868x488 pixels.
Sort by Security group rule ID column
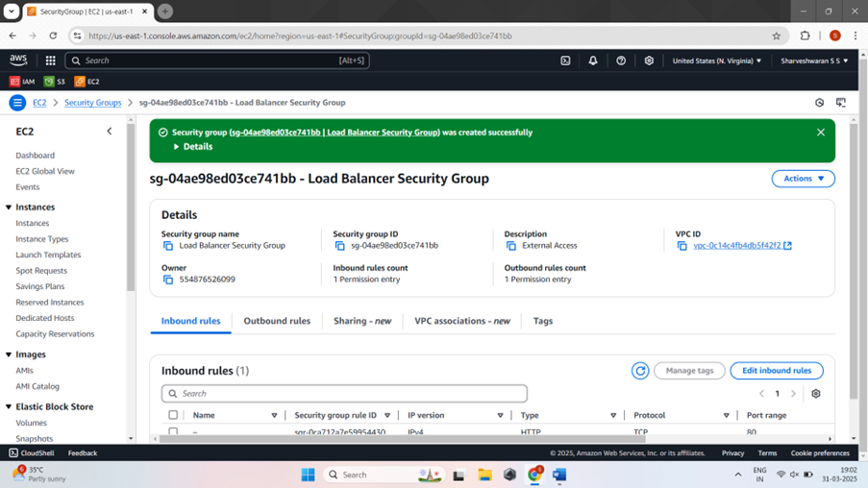387,416
